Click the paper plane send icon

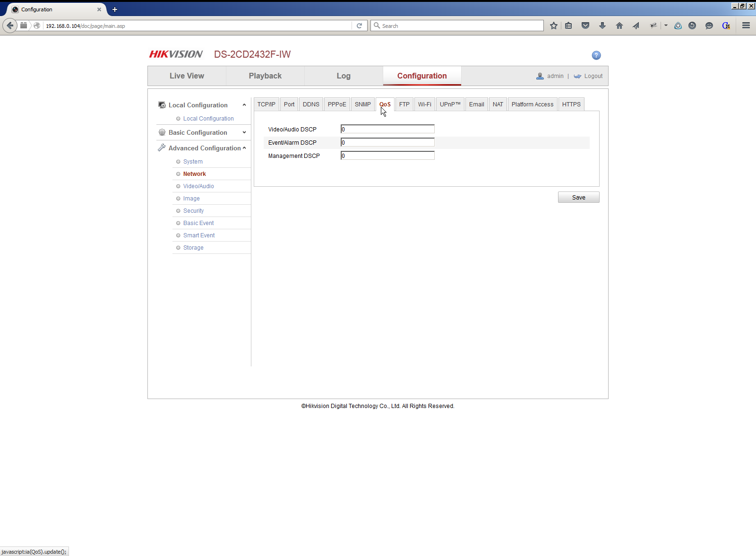[x=636, y=26]
